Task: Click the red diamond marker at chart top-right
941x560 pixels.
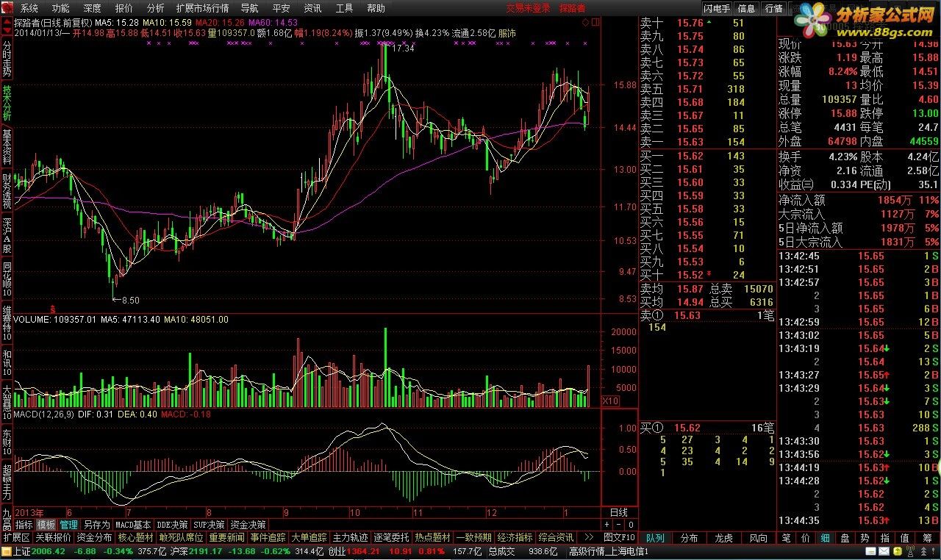Action: [585, 23]
